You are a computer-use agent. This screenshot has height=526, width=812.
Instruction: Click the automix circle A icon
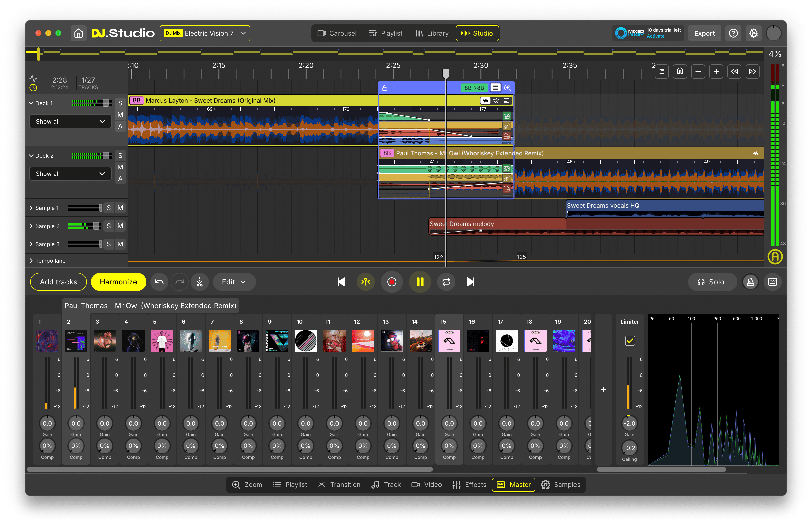coord(775,257)
